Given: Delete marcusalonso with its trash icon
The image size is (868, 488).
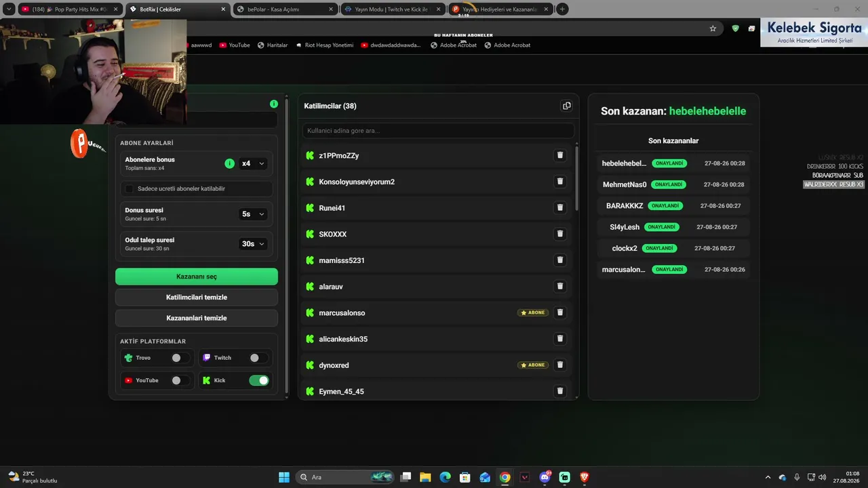Looking at the screenshot, I should tap(560, 312).
